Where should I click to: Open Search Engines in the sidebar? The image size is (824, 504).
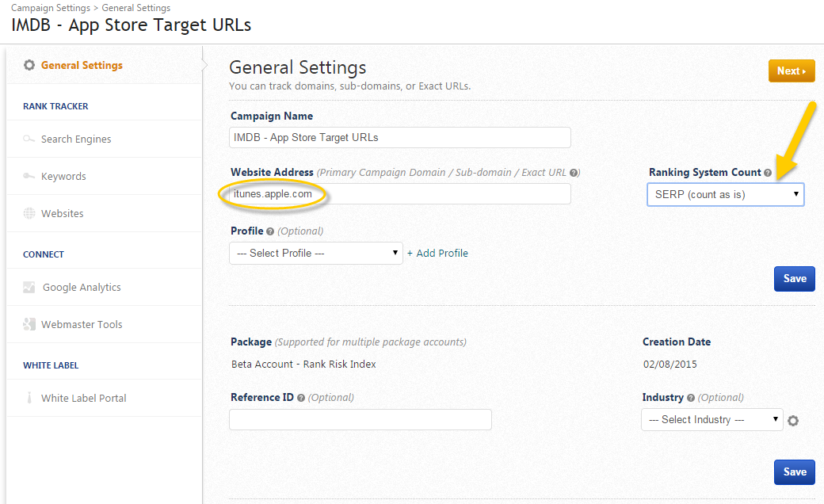(x=76, y=139)
